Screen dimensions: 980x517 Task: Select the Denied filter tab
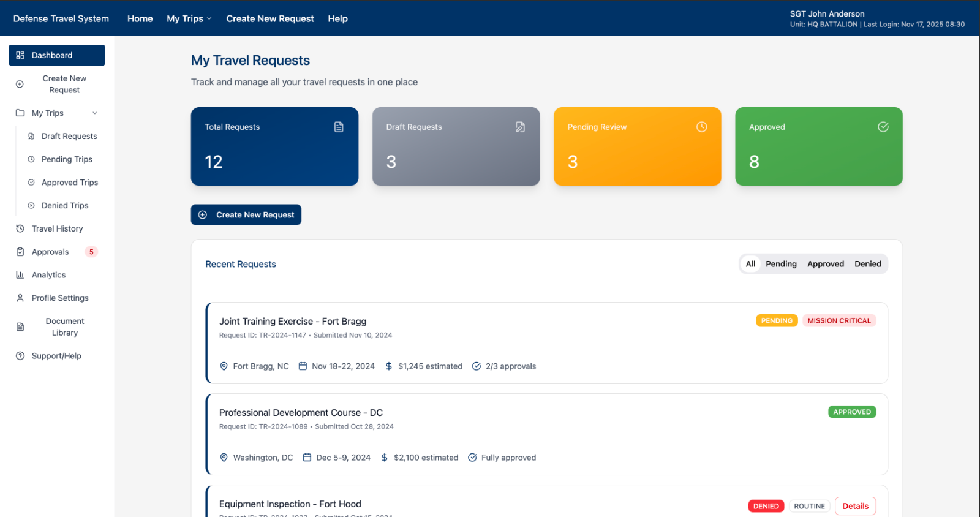pyautogui.click(x=868, y=264)
